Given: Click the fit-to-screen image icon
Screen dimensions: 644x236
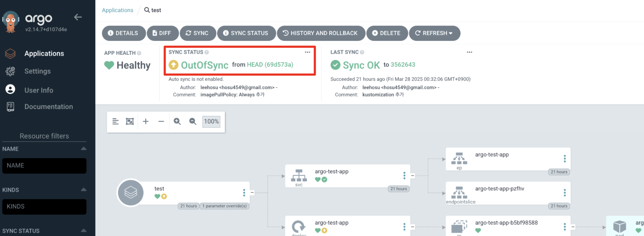Looking at the screenshot, I should pyautogui.click(x=130, y=121).
